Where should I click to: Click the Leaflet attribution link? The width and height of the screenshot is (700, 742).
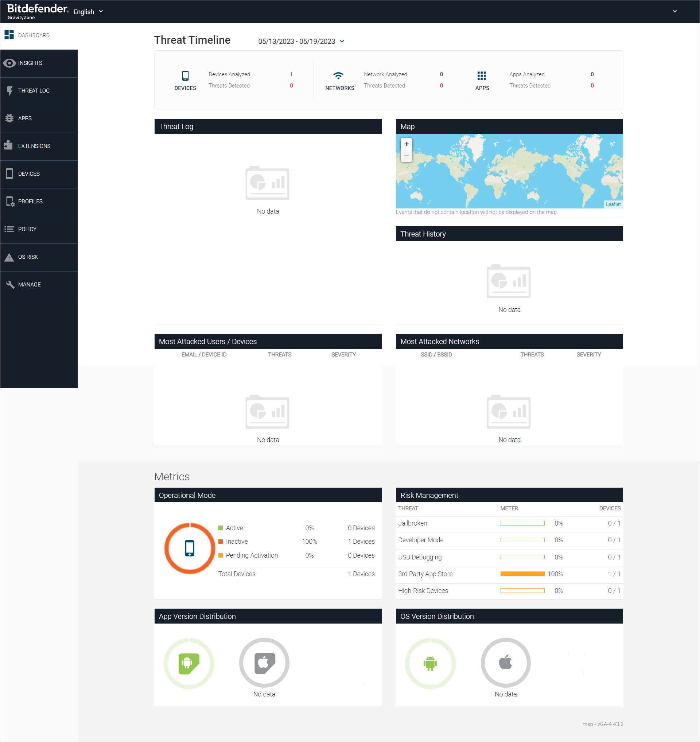613,204
